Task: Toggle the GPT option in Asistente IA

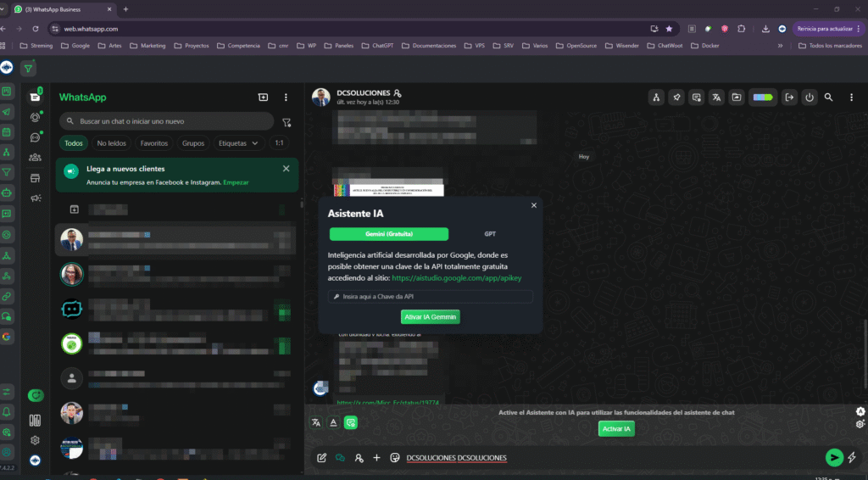Action: coord(490,234)
